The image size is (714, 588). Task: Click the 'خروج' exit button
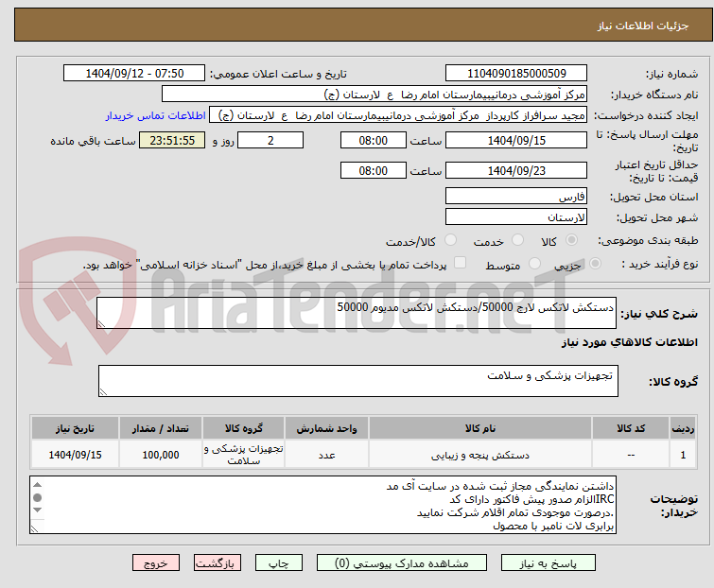click(156, 563)
